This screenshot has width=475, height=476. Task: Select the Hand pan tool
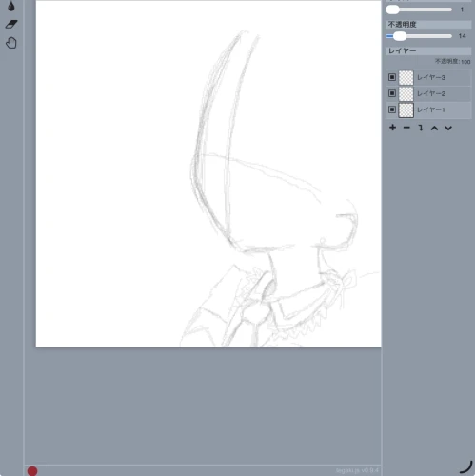click(11, 43)
